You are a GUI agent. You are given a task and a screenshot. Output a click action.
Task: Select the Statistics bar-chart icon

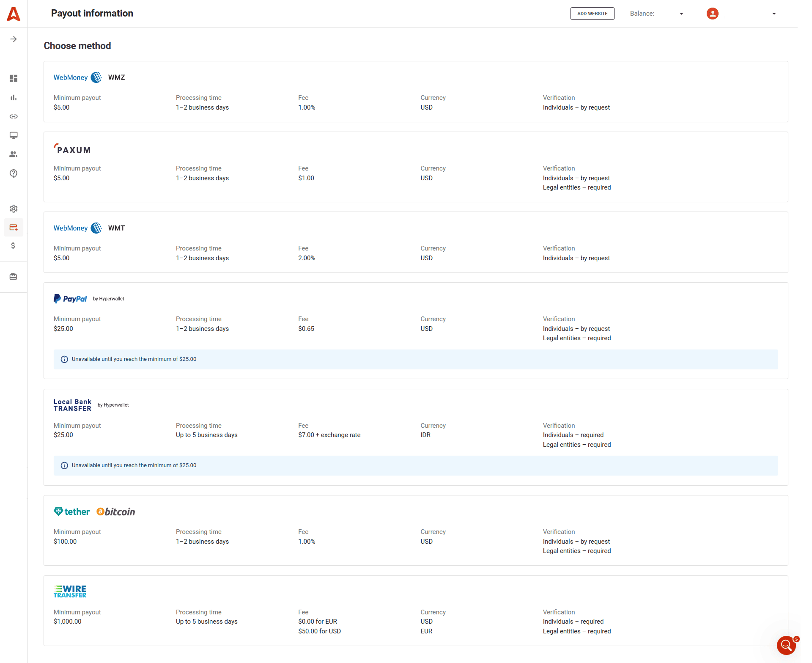[14, 98]
